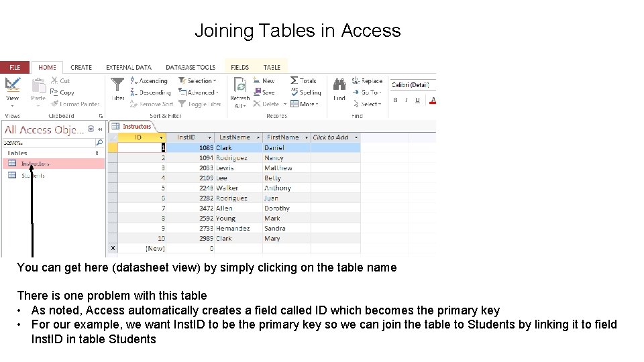The image size is (644, 362).
Task: Click the Go To arrow
Action: tap(356, 93)
